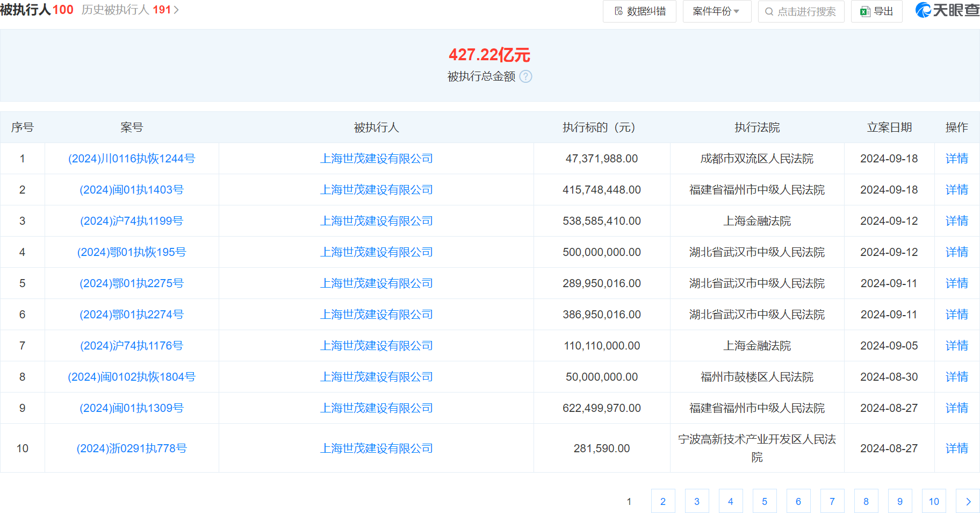Open case (2024)川0116执恢1244号
The image size is (980, 513).
(x=132, y=159)
